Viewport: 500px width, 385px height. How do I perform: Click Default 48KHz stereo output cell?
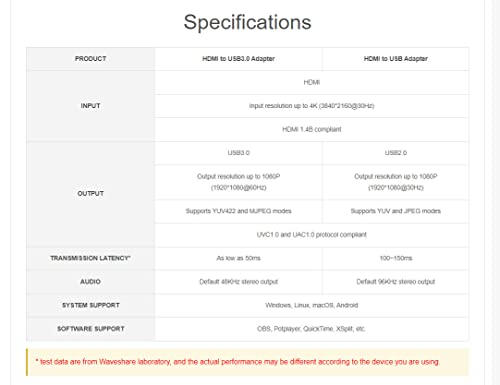tap(238, 282)
